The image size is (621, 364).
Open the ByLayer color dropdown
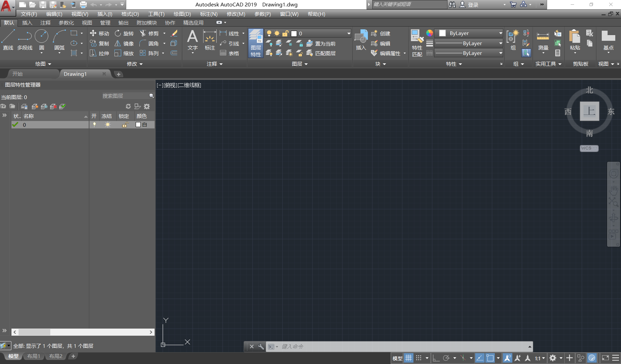(500, 33)
